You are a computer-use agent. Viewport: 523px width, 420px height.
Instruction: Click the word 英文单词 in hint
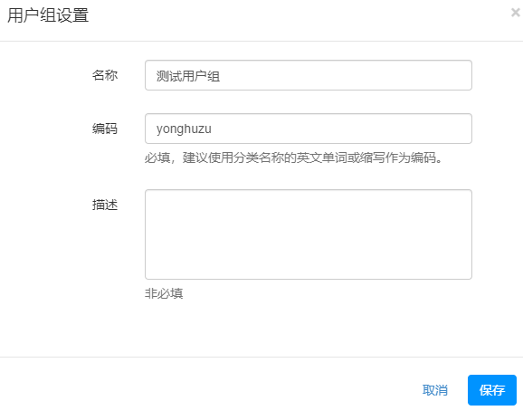[322, 157]
